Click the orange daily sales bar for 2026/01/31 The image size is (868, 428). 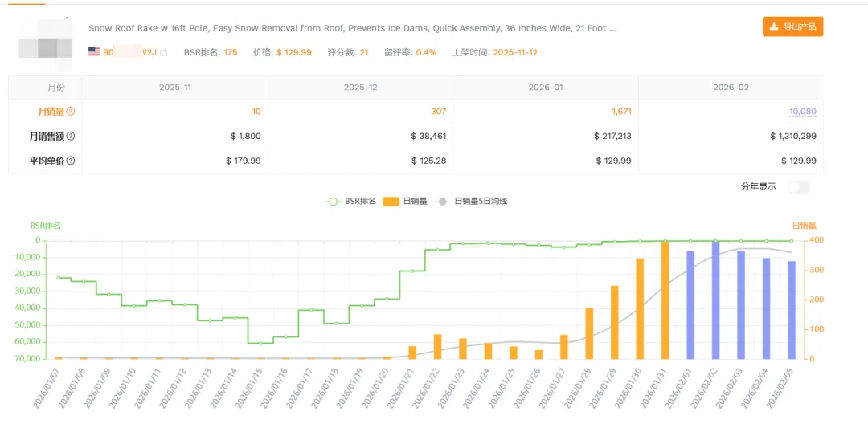[665, 300]
